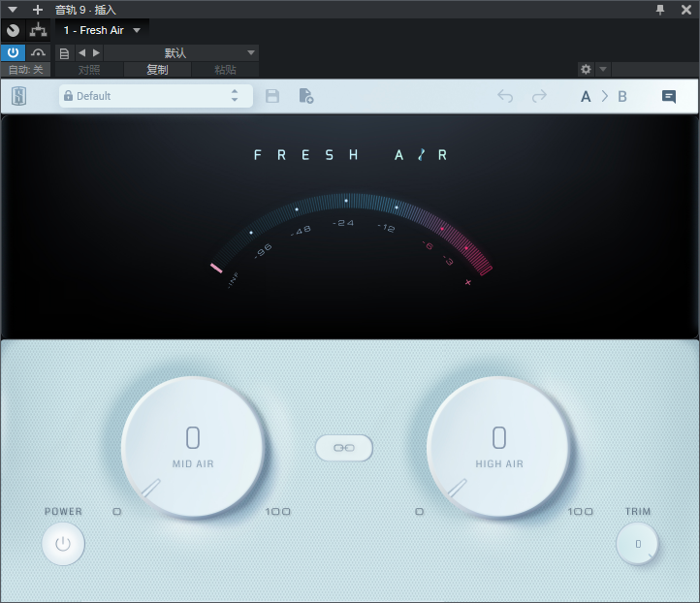Click the sidechain arc icon
700x603 pixels.
coord(39,53)
